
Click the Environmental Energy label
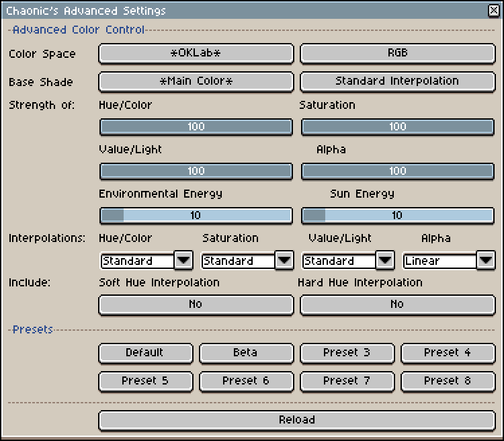point(161,194)
